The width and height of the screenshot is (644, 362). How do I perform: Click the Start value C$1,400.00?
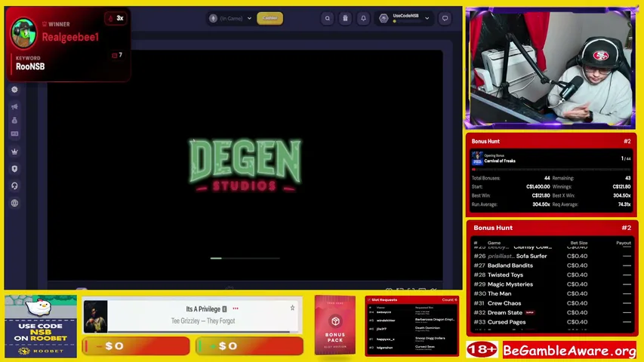click(538, 187)
